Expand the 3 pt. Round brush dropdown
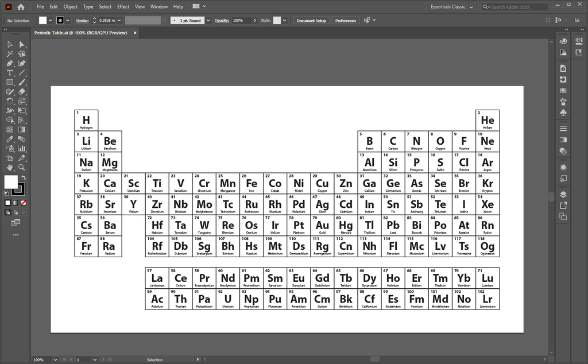 pyautogui.click(x=207, y=21)
